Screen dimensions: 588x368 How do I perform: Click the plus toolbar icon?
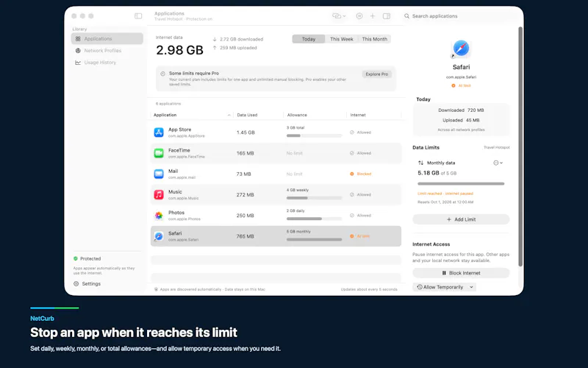click(x=373, y=15)
